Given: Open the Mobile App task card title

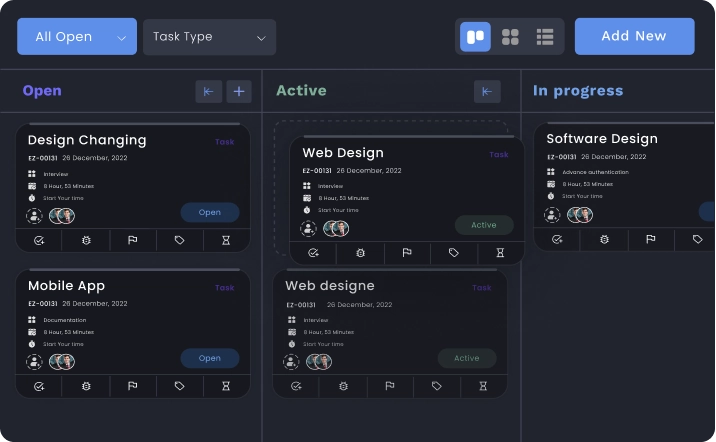Looking at the screenshot, I should pyautogui.click(x=66, y=286).
